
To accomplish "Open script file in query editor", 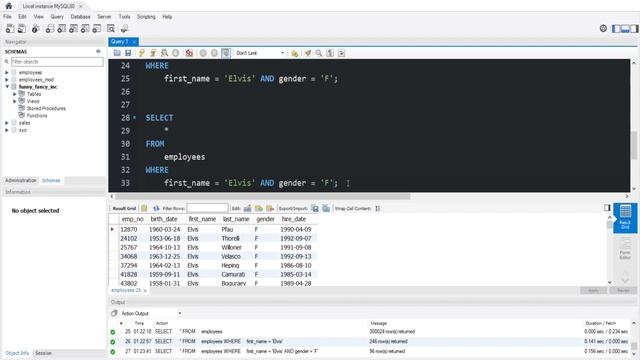I will coord(117,53).
